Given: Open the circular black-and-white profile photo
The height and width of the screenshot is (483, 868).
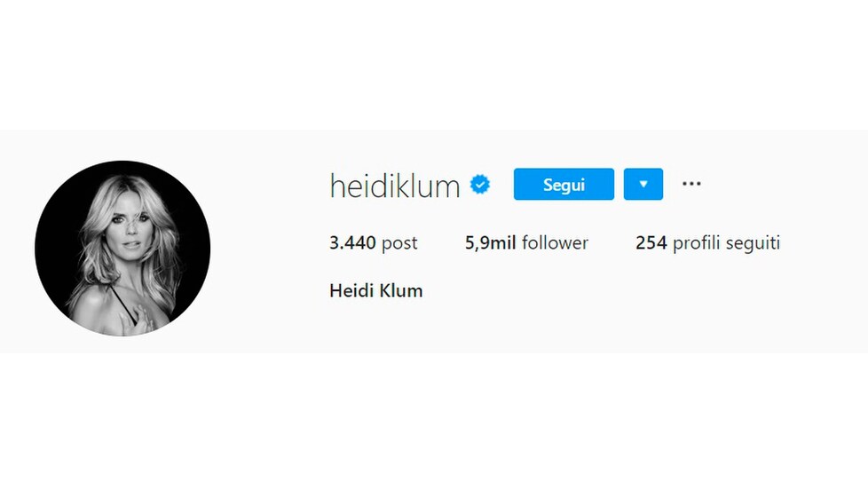Looking at the screenshot, I should 122,248.
